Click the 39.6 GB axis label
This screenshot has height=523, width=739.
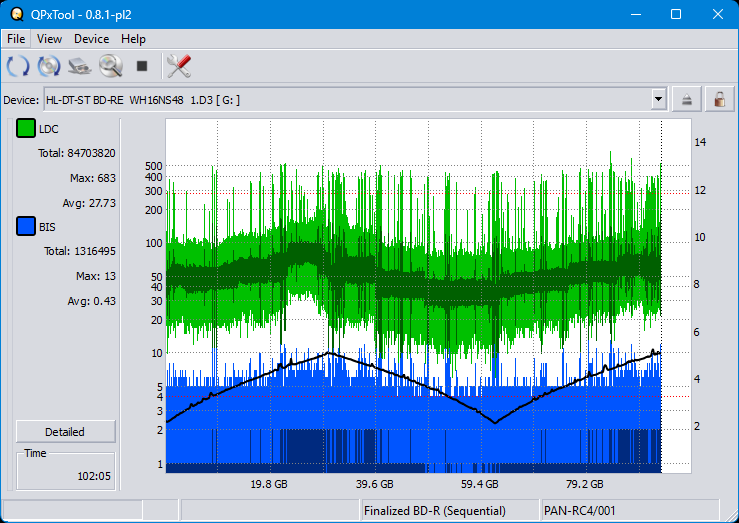(x=374, y=484)
